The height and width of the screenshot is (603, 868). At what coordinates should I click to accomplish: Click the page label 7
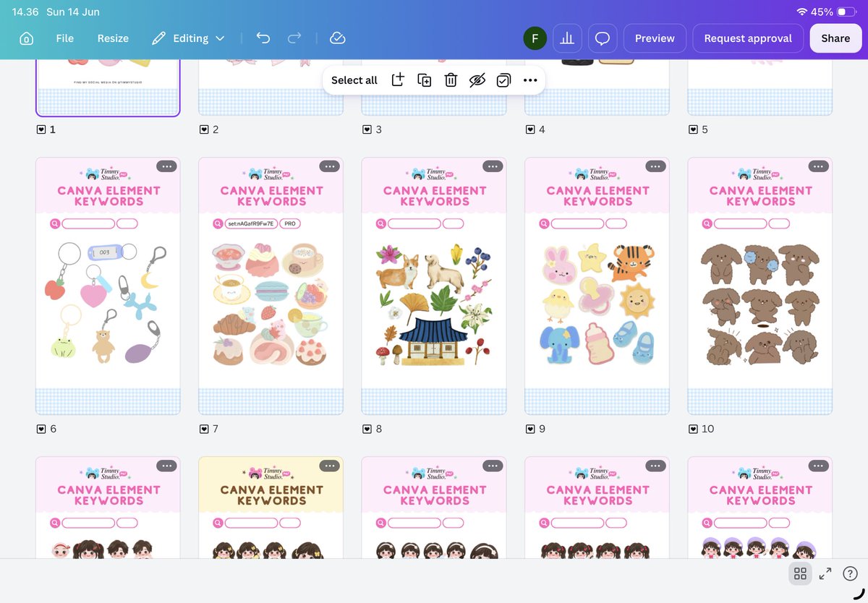click(x=216, y=429)
